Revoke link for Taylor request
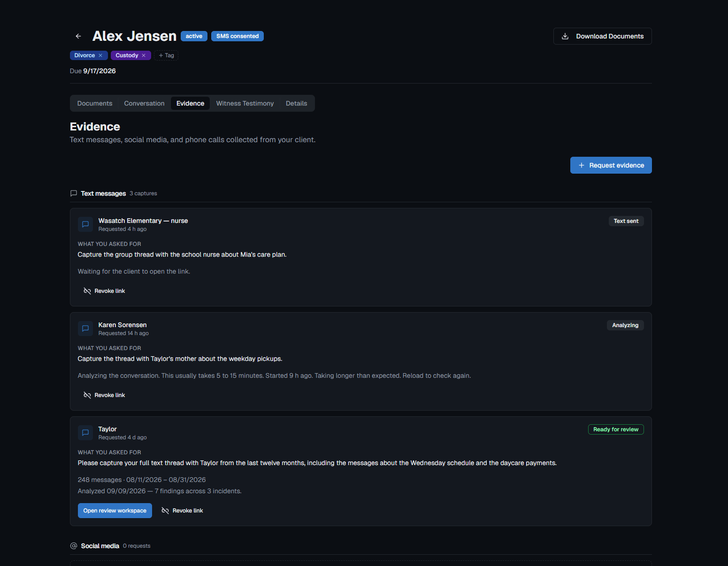Viewport: 728px width, 566px height. pyautogui.click(x=182, y=511)
